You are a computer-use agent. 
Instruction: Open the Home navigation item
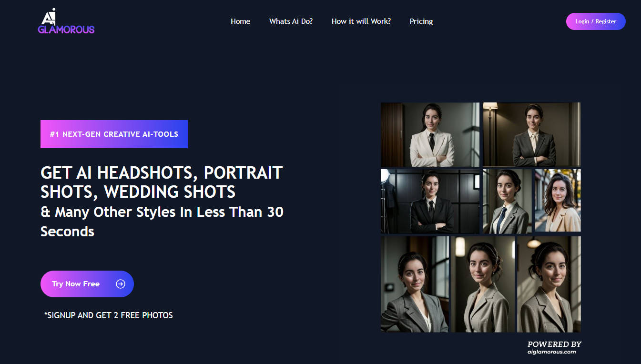coord(240,21)
